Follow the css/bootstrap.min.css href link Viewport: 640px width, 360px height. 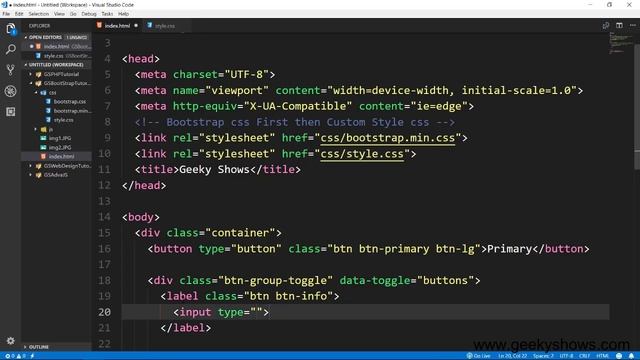point(387,138)
